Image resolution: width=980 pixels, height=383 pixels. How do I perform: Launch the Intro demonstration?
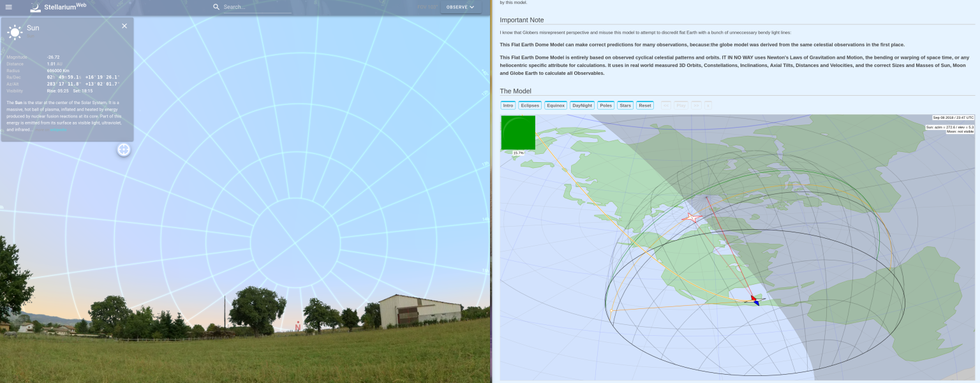(507, 105)
